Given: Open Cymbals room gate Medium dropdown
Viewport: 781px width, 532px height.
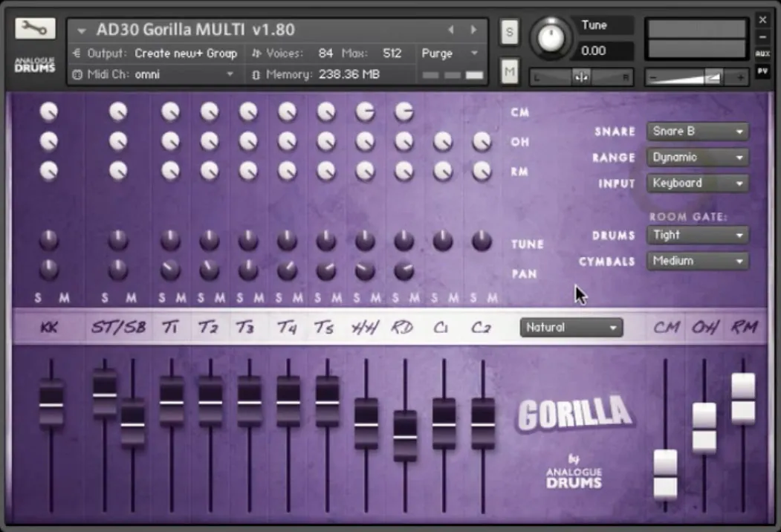Looking at the screenshot, I should (697, 261).
